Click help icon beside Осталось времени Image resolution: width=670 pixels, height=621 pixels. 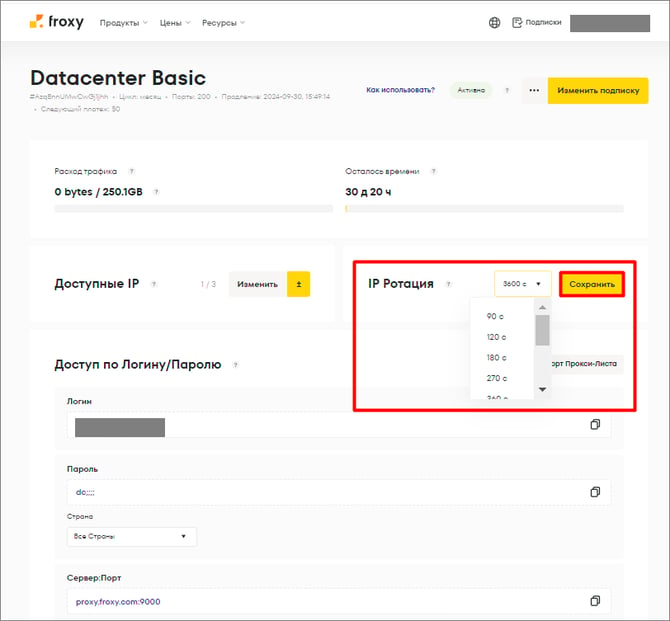433,171
